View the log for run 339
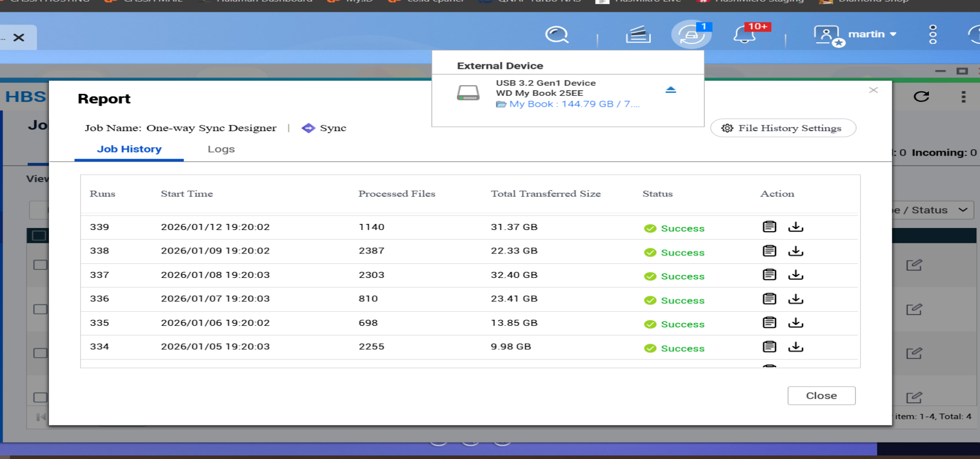 [x=769, y=227]
